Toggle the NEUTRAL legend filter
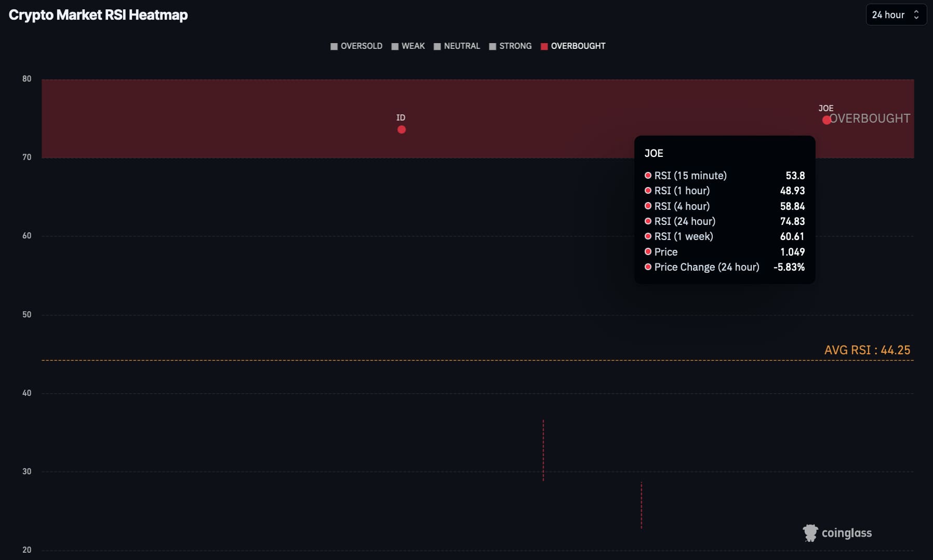 [x=457, y=46]
